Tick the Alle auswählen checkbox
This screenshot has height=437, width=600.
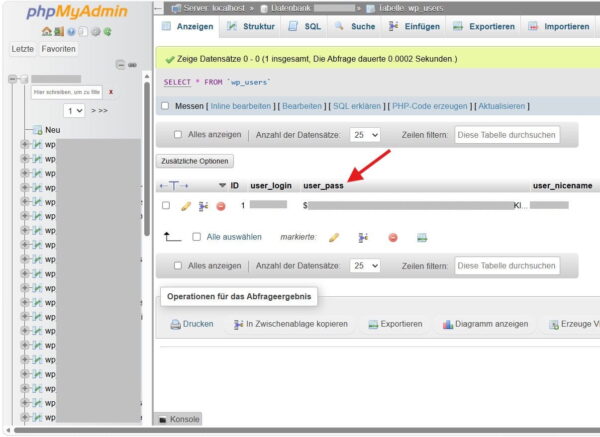tap(196, 237)
